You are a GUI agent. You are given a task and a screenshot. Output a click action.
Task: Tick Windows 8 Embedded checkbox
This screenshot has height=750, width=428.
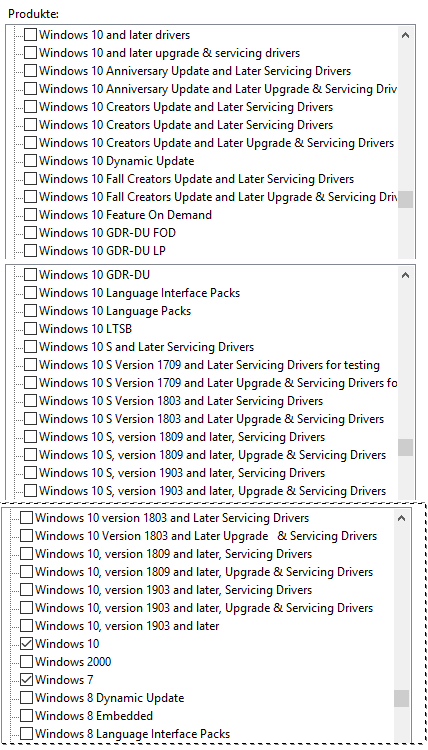pos(27,716)
